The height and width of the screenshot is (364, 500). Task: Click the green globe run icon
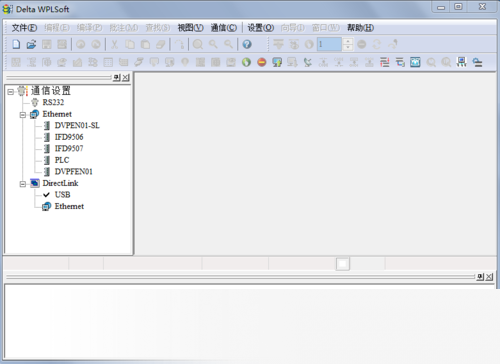point(246,62)
